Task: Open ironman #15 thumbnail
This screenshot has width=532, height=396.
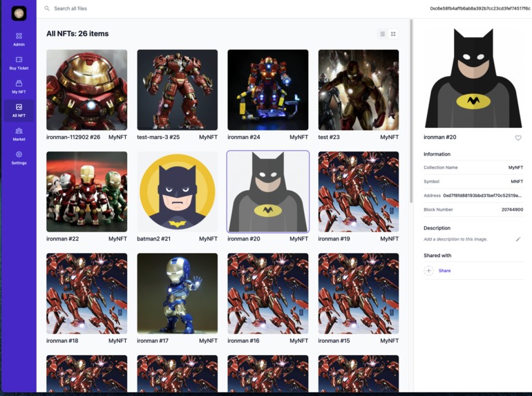Action: tap(359, 294)
